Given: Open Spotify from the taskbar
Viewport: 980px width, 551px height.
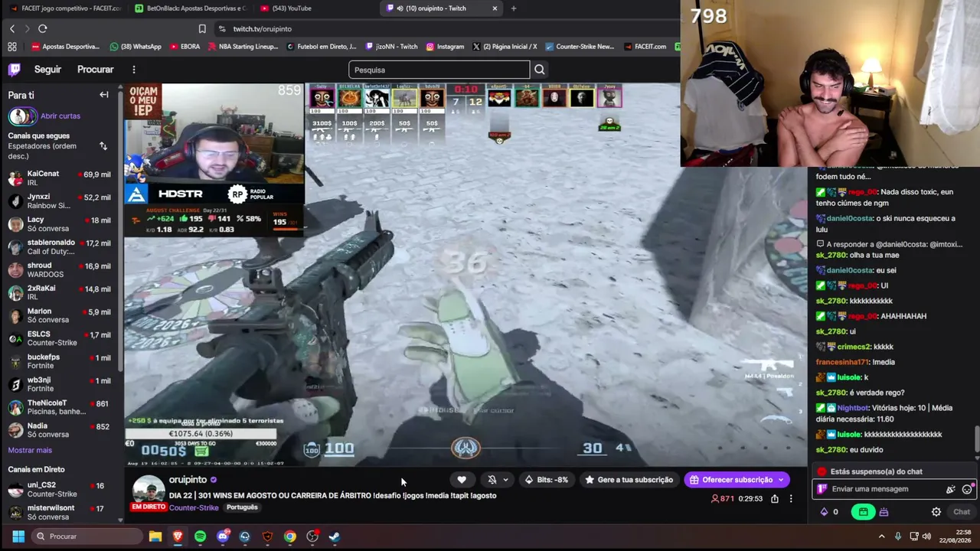Looking at the screenshot, I should [201, 536].
